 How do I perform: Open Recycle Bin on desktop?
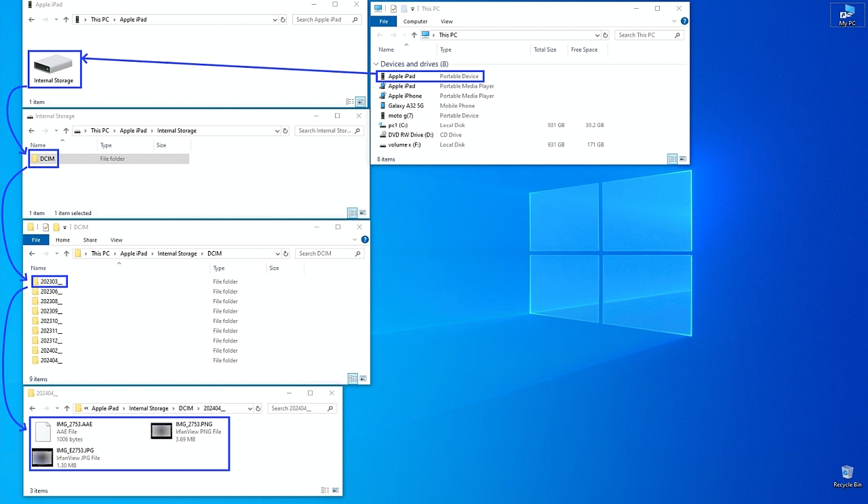[848, 476]
